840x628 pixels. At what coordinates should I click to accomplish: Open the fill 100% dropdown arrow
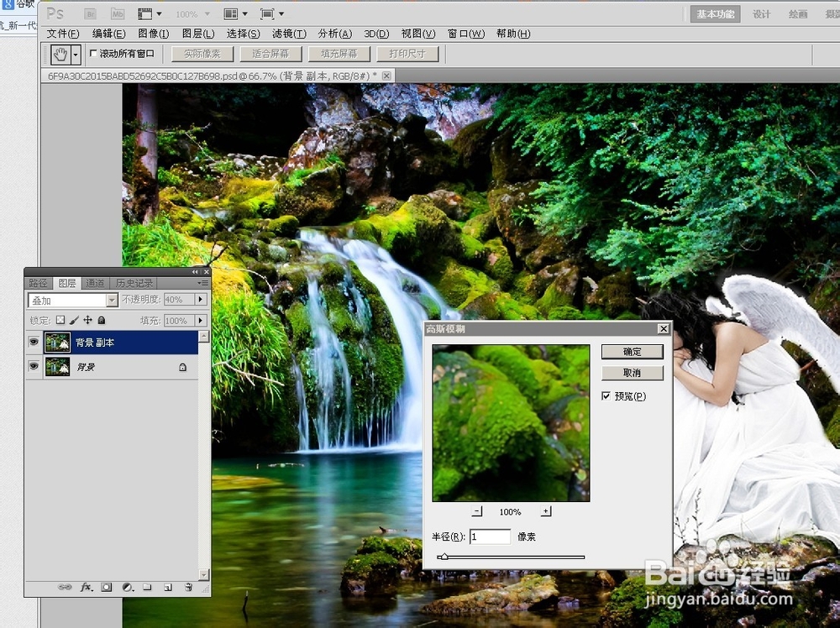pos(199,320)
